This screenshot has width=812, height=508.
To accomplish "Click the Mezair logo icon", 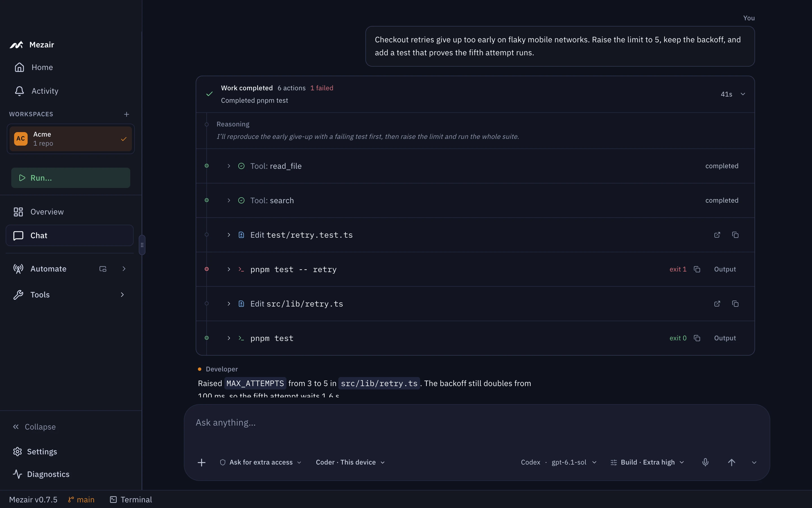I will coord(16,45).
